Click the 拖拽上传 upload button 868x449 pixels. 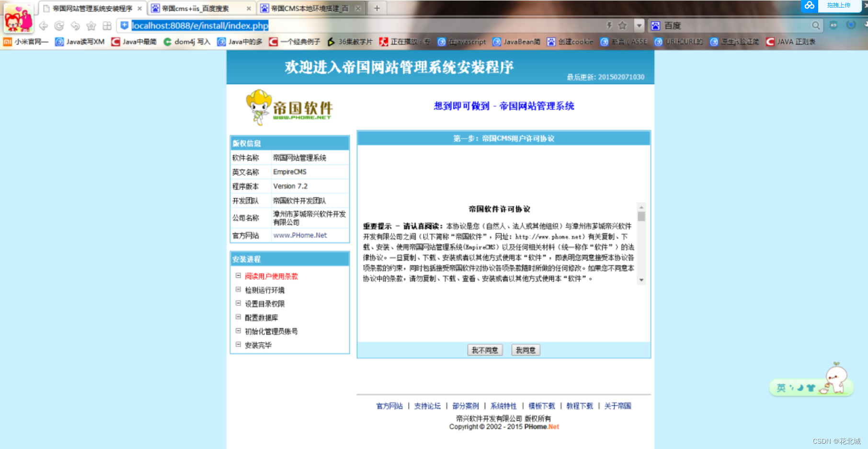839,5
